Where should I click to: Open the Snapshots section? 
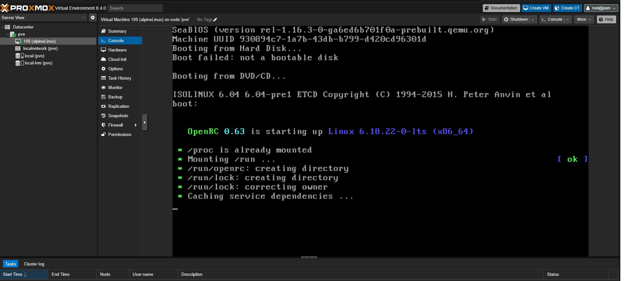(x=120, y=116)
